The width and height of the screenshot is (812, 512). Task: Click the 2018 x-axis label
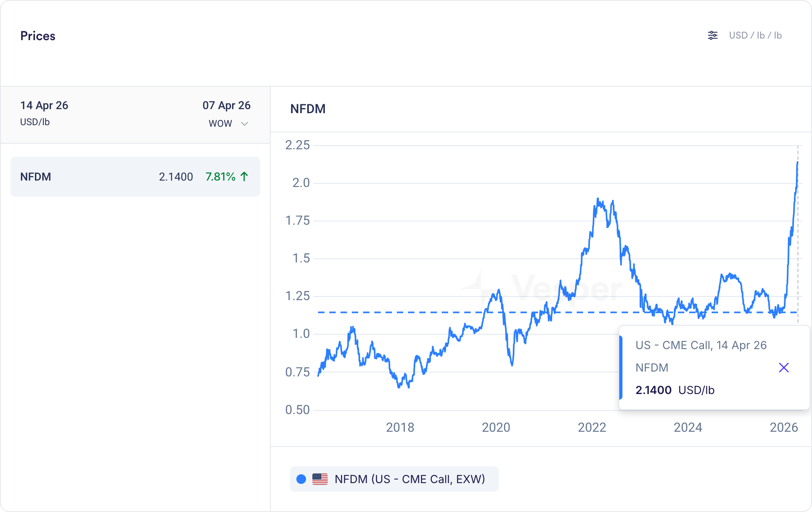tap(400, 427)
